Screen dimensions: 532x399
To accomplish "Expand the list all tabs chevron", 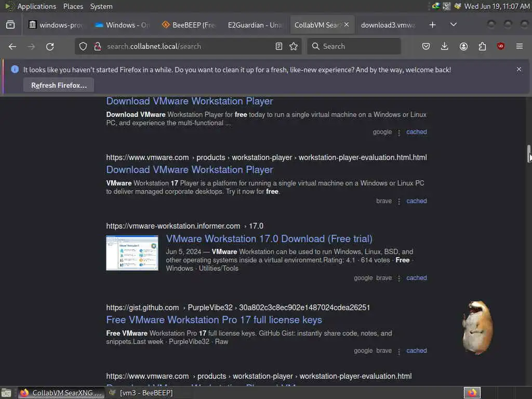I will click(453, 25).
